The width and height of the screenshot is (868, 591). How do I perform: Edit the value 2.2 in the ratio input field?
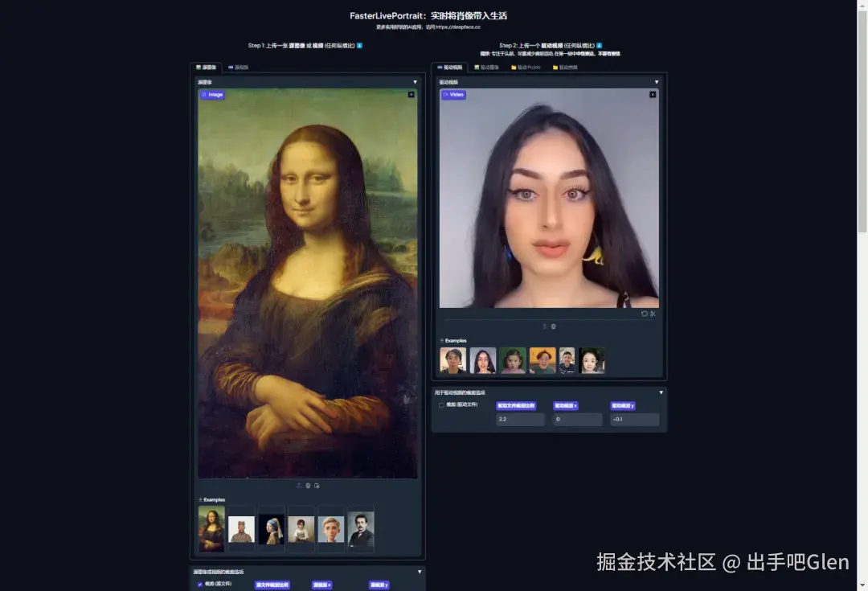[520, 419]
